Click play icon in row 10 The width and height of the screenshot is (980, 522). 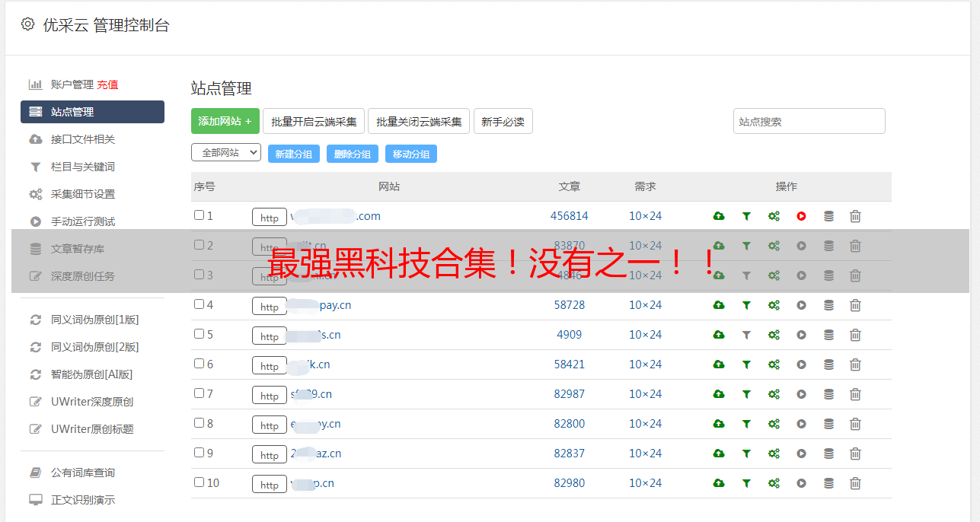pyautogui.click(x=801, y=483)
